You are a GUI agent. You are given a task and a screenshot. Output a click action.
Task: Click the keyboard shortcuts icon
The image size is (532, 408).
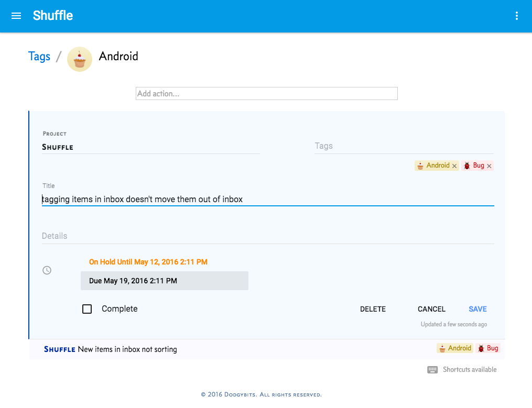(x=432, y=370)
